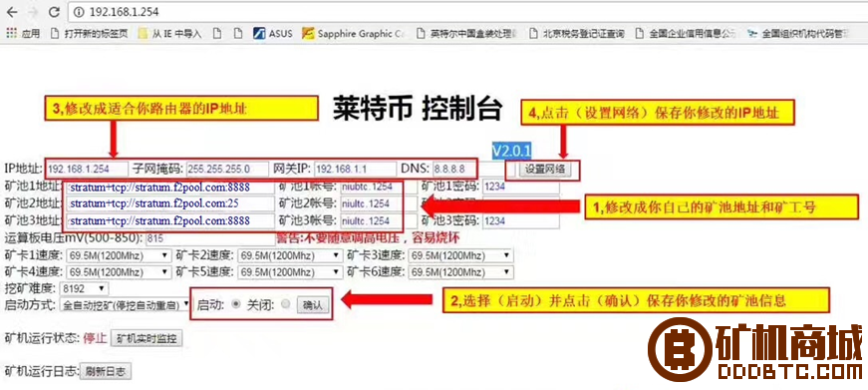
Task: Open the 打开新的标签页 bookmark
Action: coord(89,33)
